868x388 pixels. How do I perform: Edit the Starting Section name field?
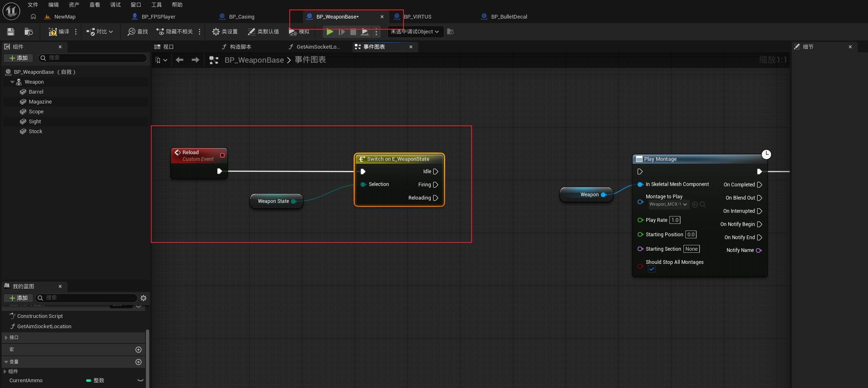pos(691,249)
